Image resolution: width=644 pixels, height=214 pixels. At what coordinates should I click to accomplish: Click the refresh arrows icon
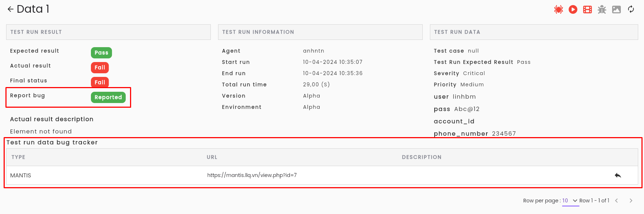tap(631, 9)
